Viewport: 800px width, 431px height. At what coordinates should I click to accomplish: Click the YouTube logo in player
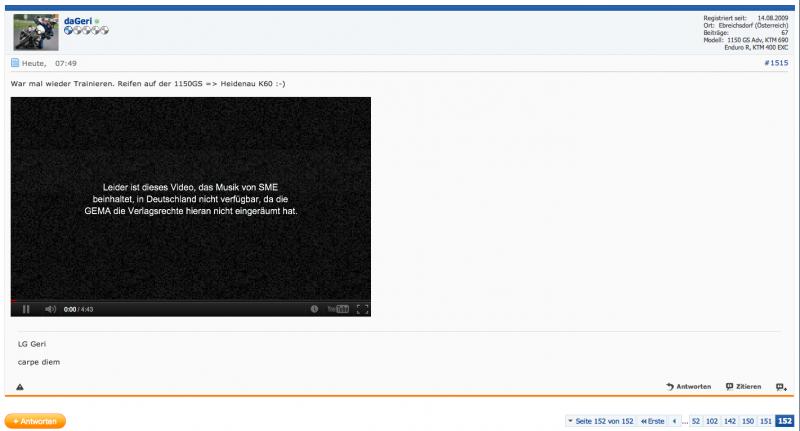point(339,309)
